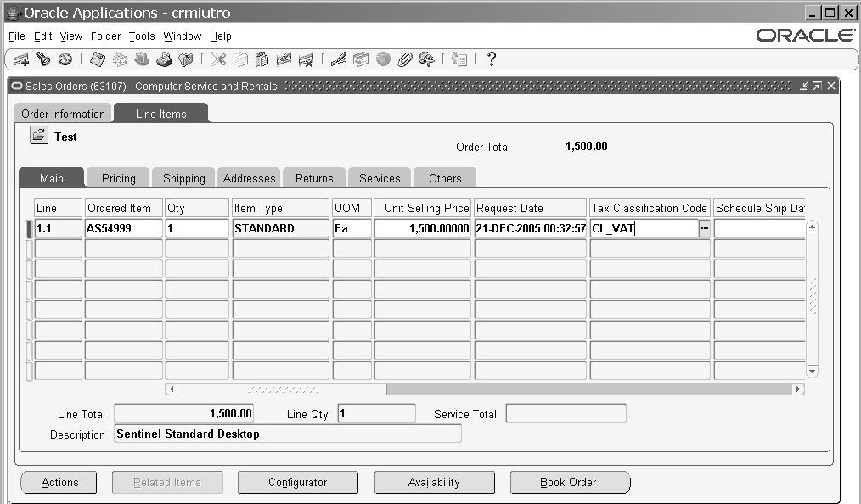The image size is (861, 504).
Task: Click the Item Type field STANDARD
Action: pos(280,228)
